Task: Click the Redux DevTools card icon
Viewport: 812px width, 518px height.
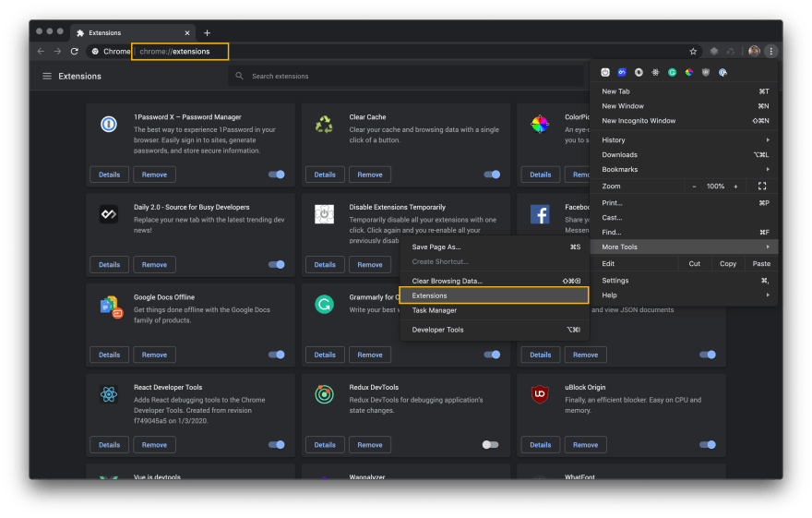Action: [x=324, y=394]
